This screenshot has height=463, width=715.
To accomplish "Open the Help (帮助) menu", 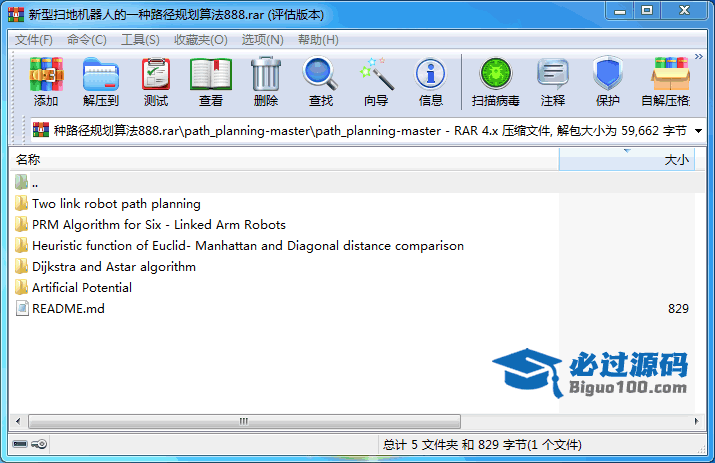I will click(318, 40).
